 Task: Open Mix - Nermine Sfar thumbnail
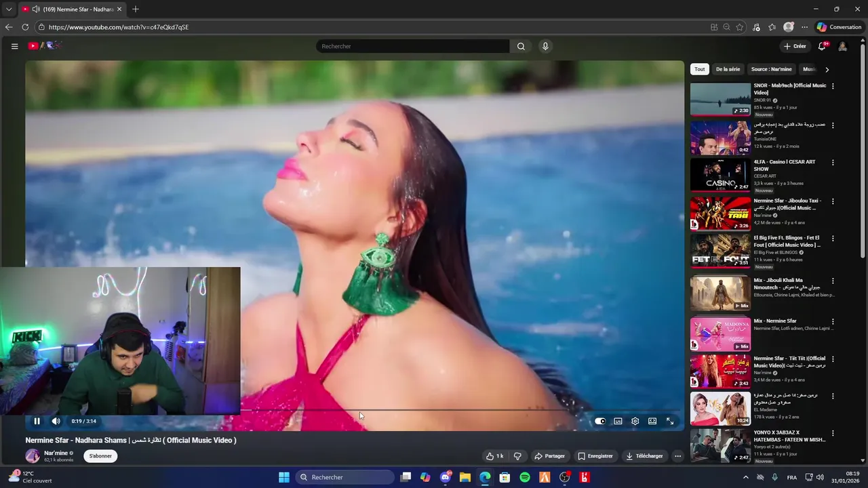coord(720,334)
